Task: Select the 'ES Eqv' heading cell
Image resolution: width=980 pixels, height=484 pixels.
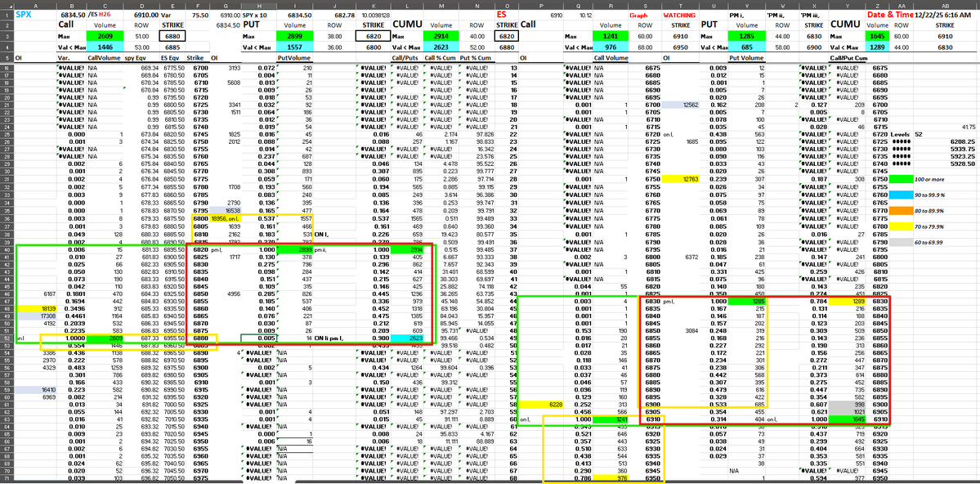Action: (x=172, y=58)
